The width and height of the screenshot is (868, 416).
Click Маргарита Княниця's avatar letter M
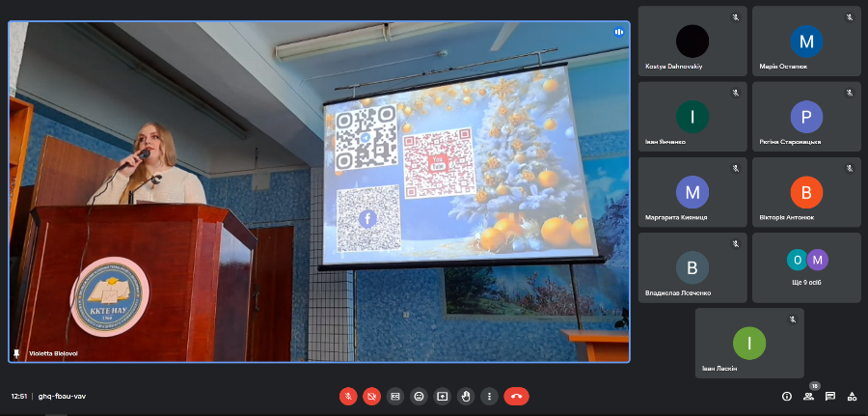[x=692, y=192]
